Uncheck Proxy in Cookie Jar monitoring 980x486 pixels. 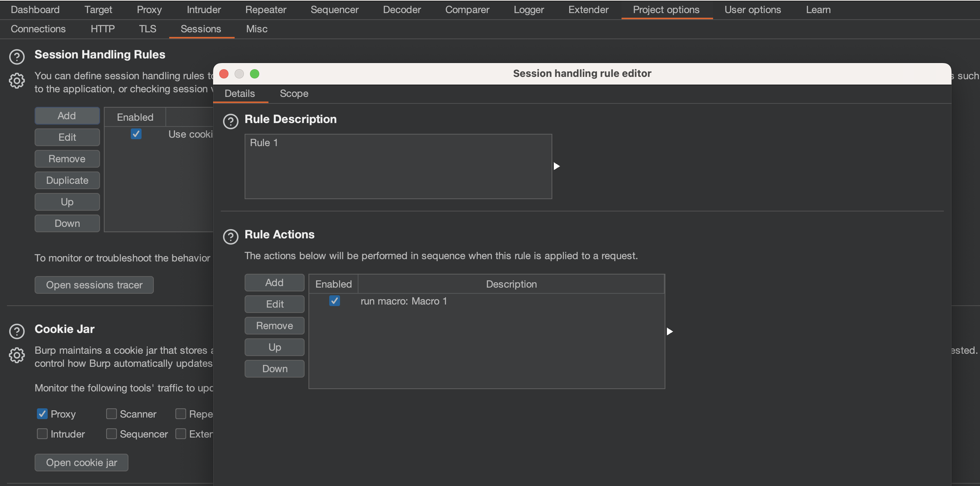click(x=42, y=414)
